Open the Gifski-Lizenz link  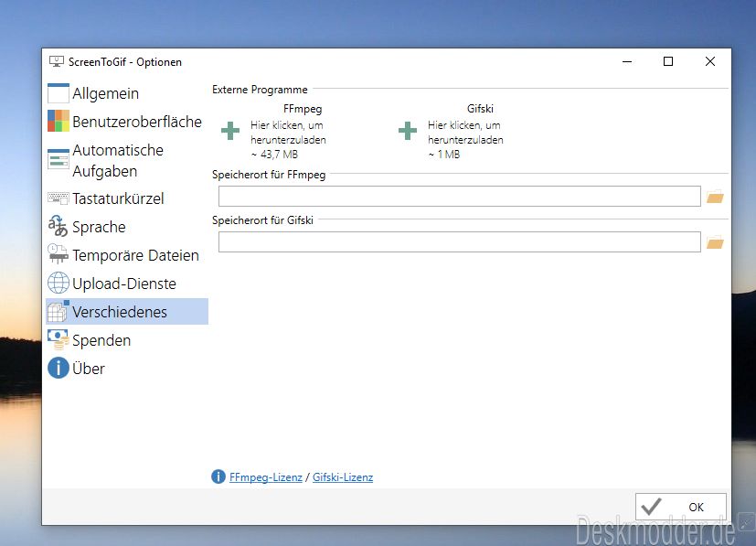[343, 477]
